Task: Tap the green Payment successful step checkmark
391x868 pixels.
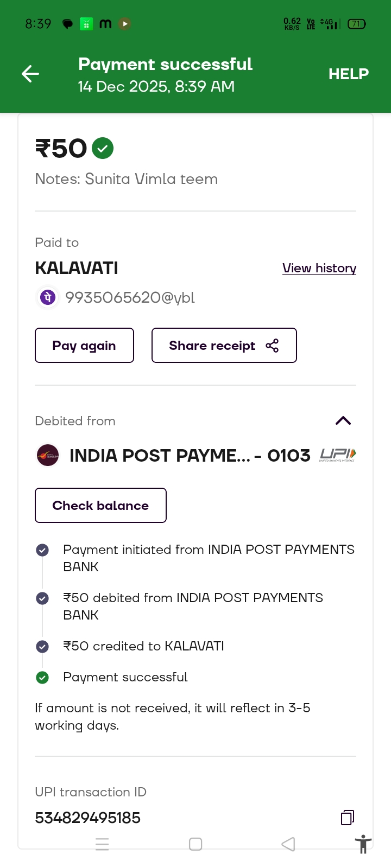Action: 42,677
